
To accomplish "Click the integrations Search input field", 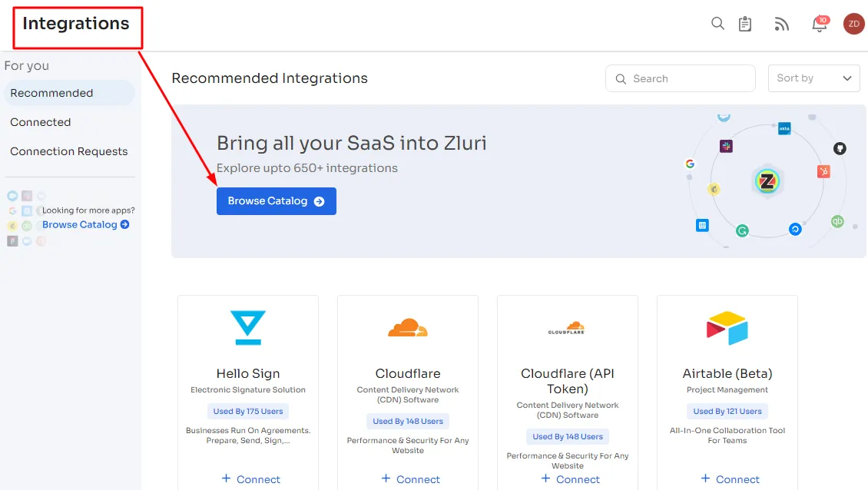I will coord(681,78).
